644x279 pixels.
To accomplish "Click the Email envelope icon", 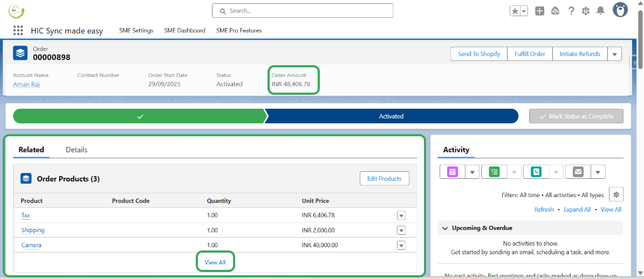I will point(578,172).
